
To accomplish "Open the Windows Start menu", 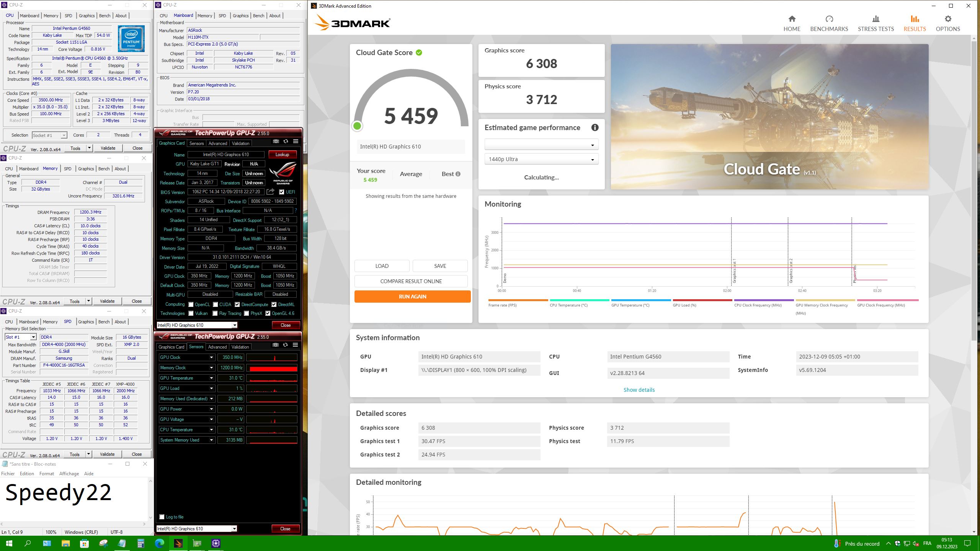I will coord(9,543).
